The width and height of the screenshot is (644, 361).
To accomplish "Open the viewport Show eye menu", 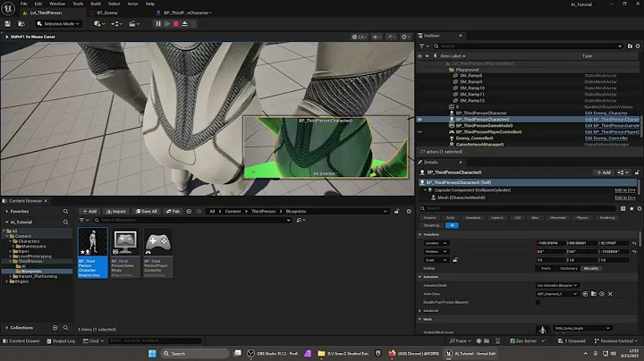I will pyautogui.click(x=377, y=37).
